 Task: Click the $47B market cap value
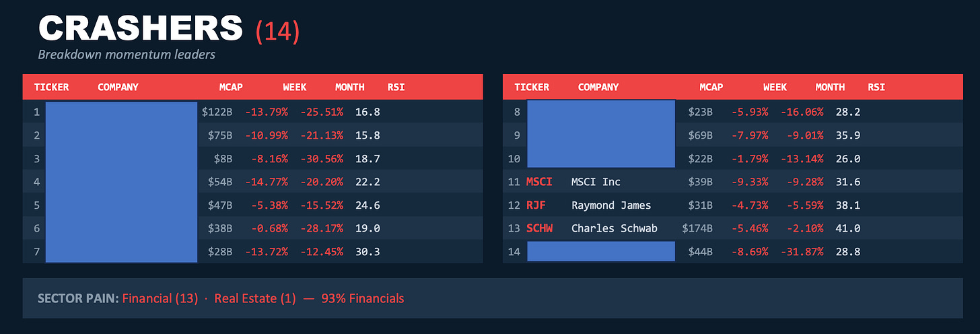pyautogui.click(x=220, y=205)
